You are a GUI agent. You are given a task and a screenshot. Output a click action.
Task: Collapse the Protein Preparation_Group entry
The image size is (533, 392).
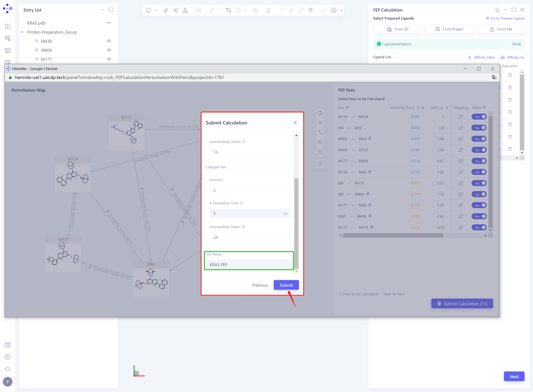(22, 32)
